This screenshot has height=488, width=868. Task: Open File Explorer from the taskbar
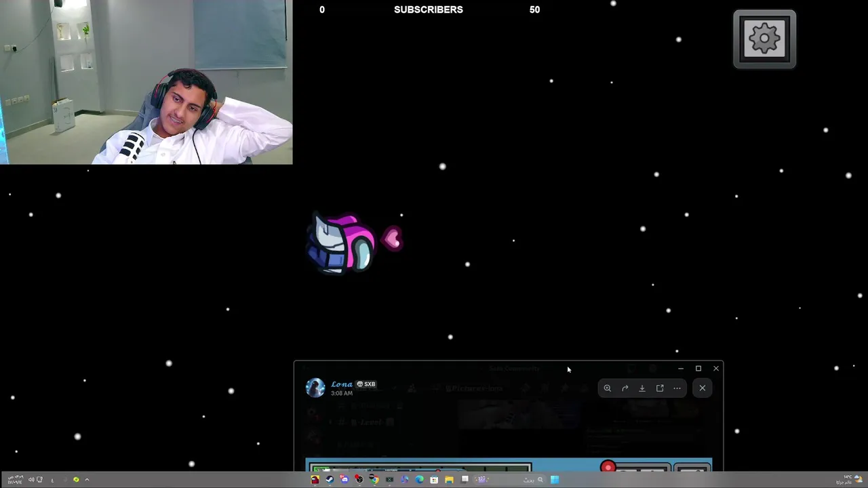click(449, 479)
